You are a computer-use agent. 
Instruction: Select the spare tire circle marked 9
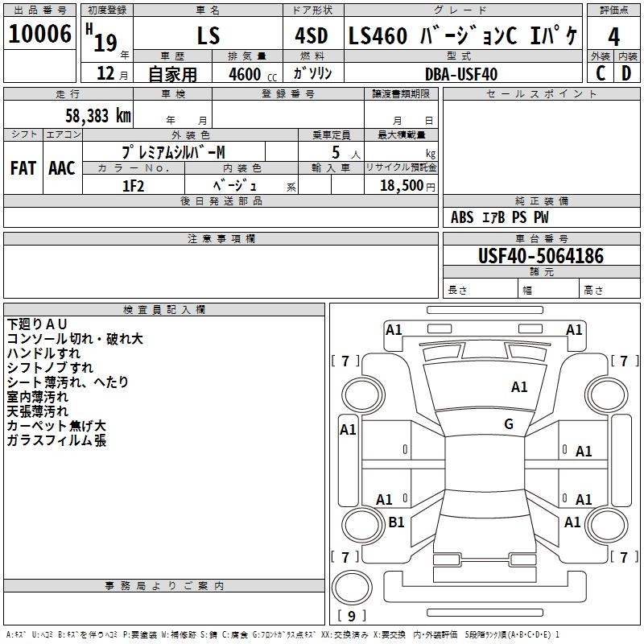tap(352, 588)
